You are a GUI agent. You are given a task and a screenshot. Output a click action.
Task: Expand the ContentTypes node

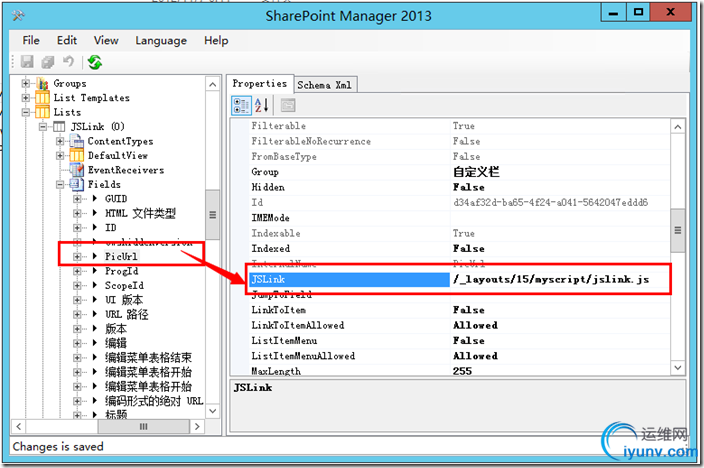[x=60, y=141]
